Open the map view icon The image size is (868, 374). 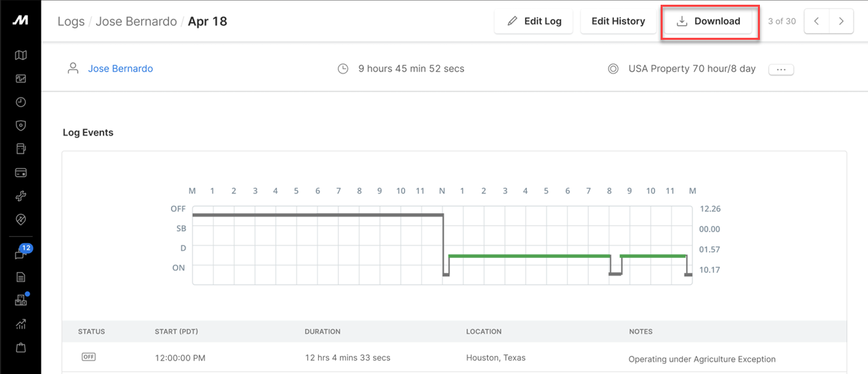[x=21, y=55]
